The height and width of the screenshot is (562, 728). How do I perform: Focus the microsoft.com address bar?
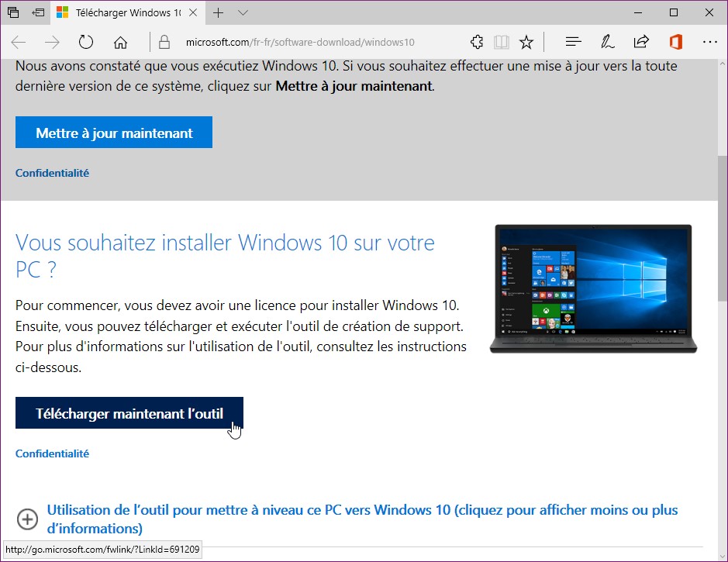point(300,42)
